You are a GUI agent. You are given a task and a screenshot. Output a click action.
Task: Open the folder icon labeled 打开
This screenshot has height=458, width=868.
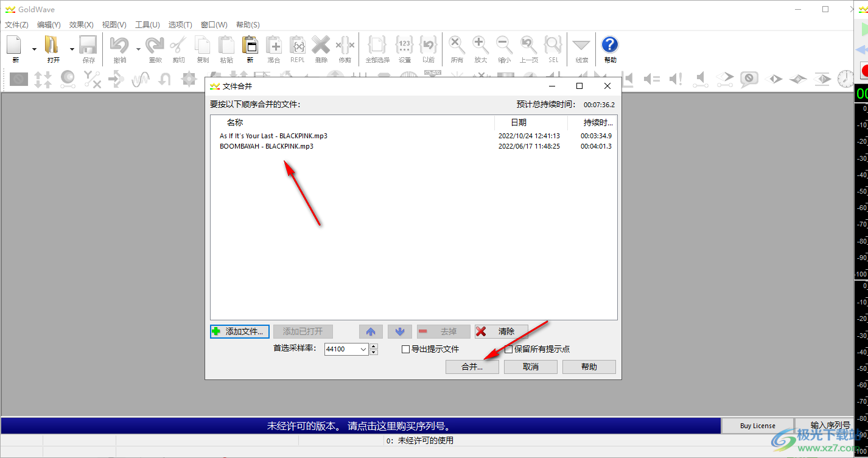[53, 46]
